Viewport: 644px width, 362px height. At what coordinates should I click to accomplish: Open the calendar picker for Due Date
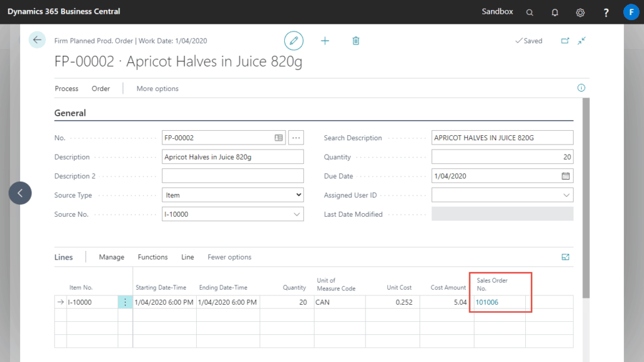tap(566, 176)
